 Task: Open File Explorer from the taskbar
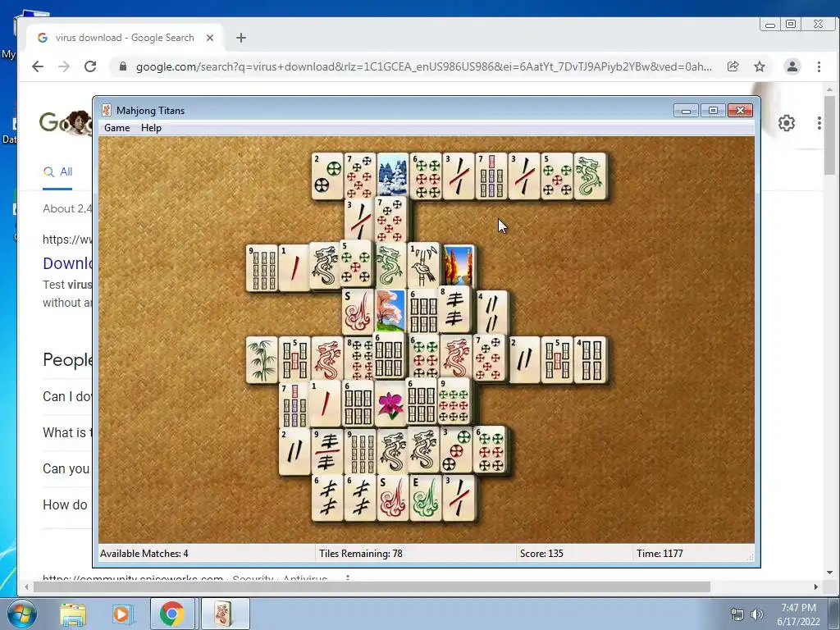pos(73,614)
